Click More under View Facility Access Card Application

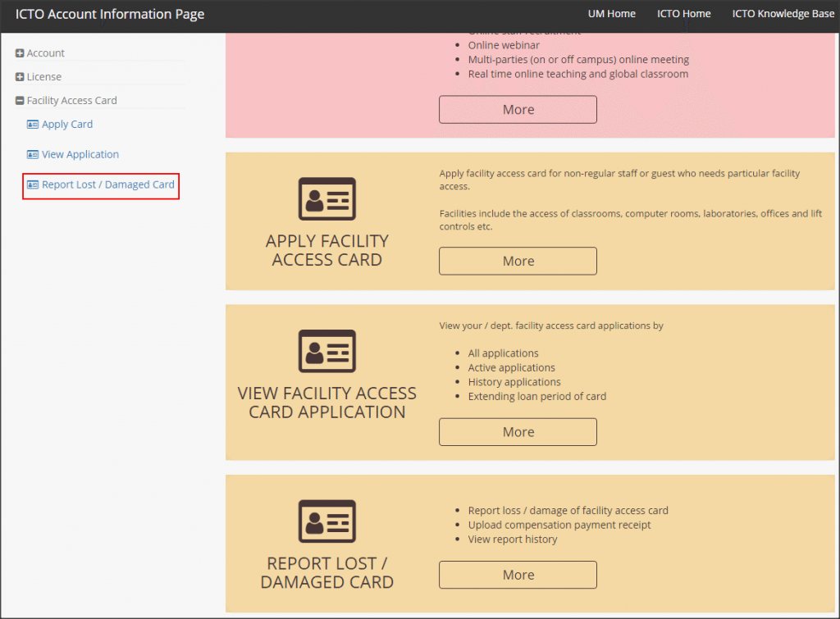518,431
